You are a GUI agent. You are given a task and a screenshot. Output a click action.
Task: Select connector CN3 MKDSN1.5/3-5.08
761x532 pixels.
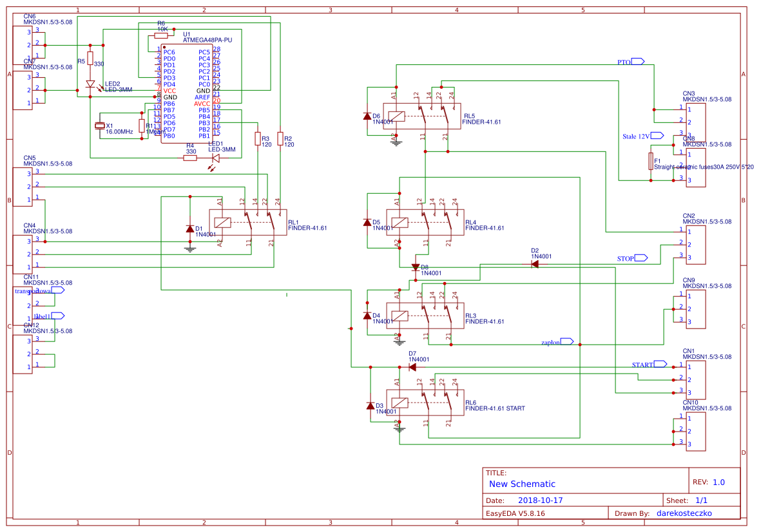[x=697, y=122]
